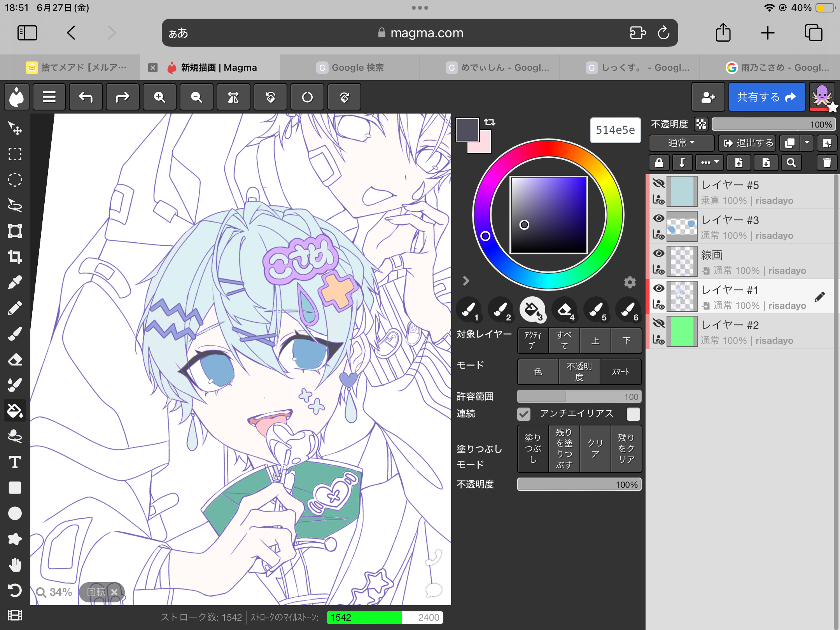Adjust the 許容範囲 tolerance slider
The height and width of the screenshot is (630, 840).
[x=579, y=397]
